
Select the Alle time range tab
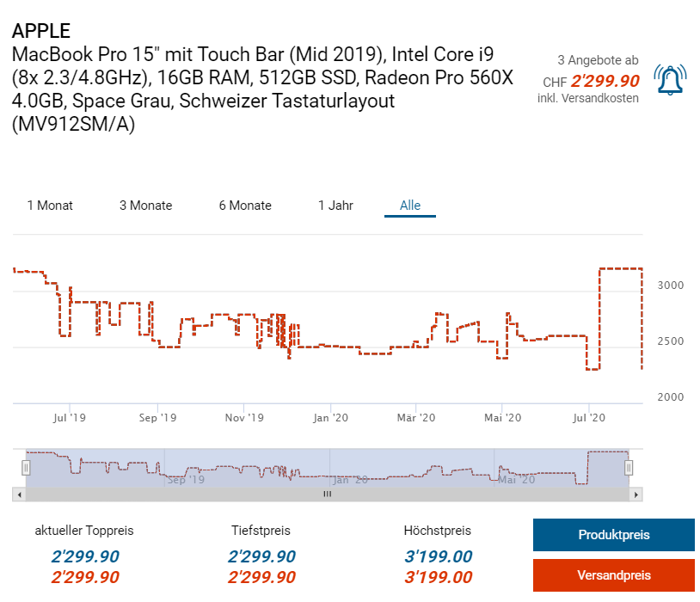(x=410, y=206)
